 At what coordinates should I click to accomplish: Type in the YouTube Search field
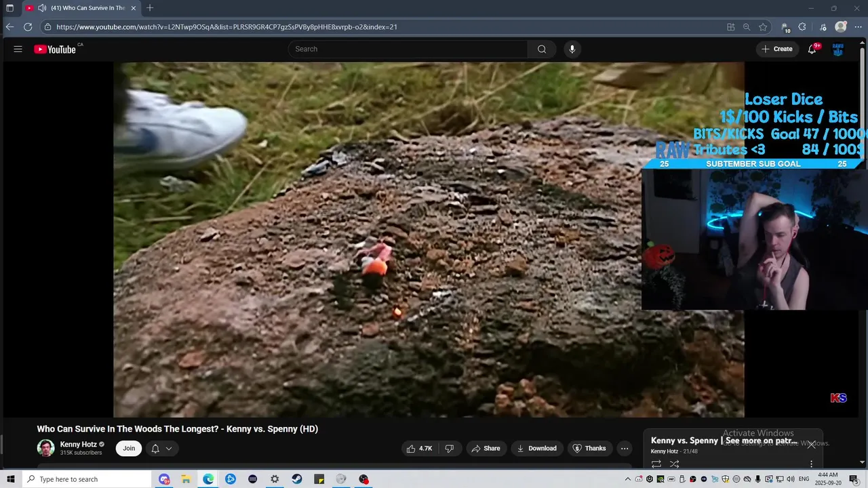(x=408, y=49)
